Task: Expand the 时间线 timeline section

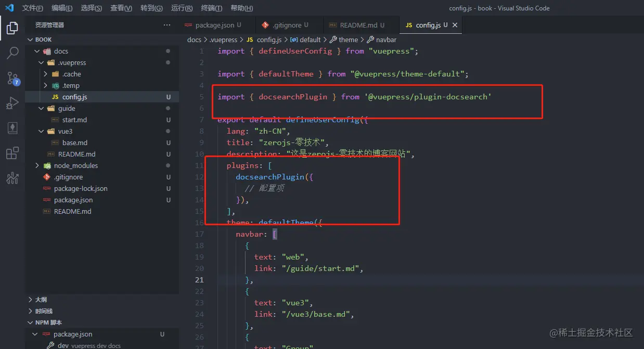Action: coord(30,311)
